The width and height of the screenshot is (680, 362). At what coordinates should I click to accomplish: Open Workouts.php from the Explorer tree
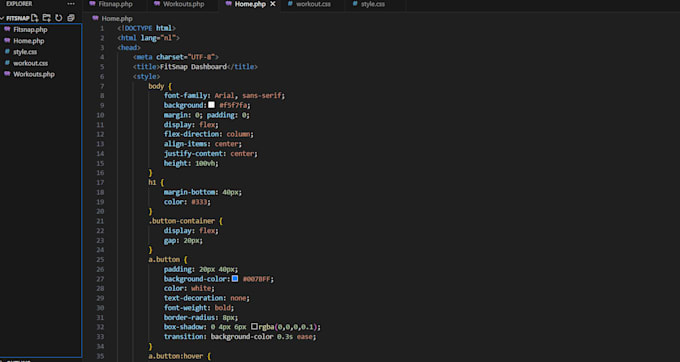[34, 74]
